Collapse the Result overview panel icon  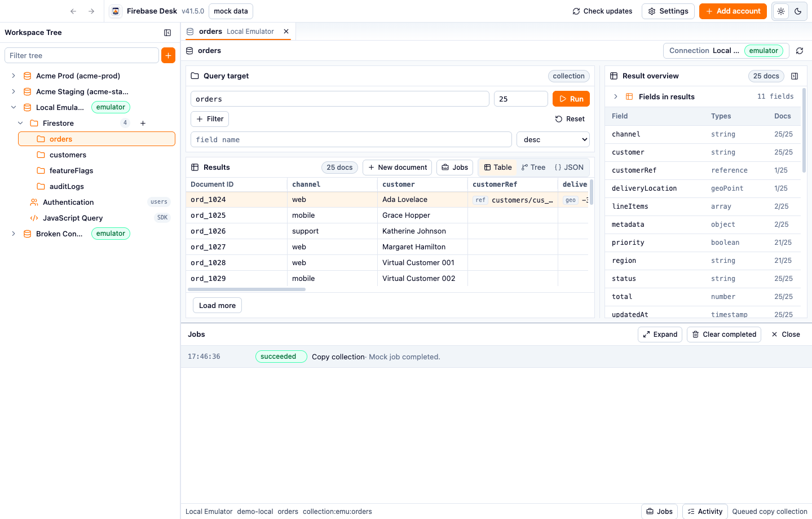pyautogui.click(x=795, y=76)
